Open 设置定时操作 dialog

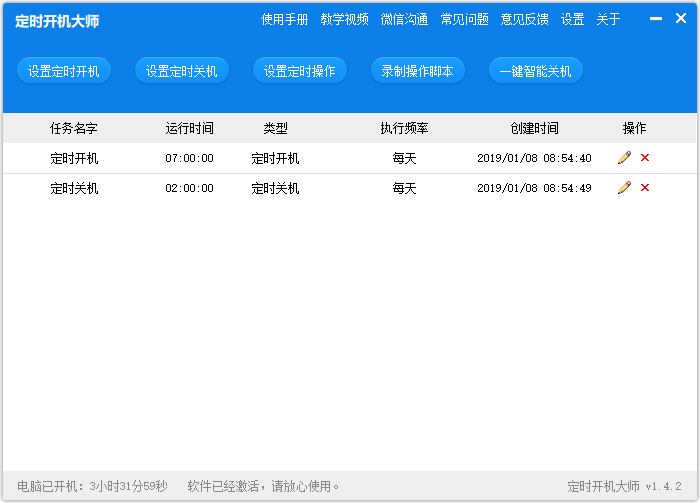point(300,71)
